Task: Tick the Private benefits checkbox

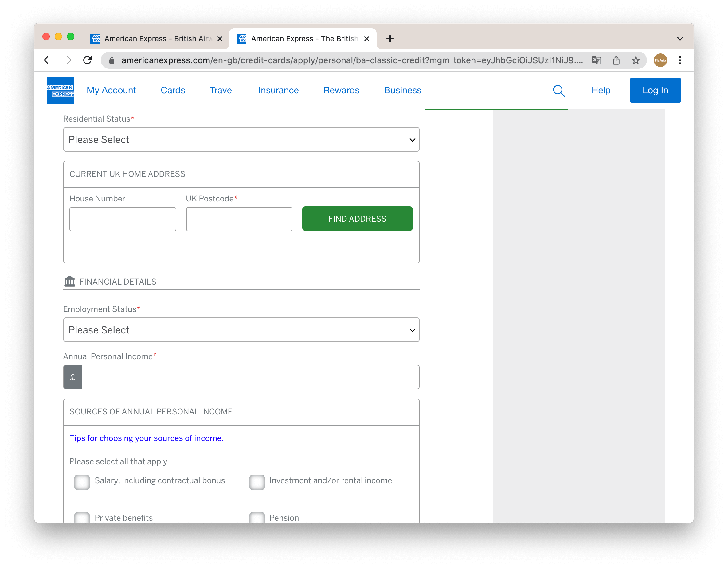Action: 82,517
